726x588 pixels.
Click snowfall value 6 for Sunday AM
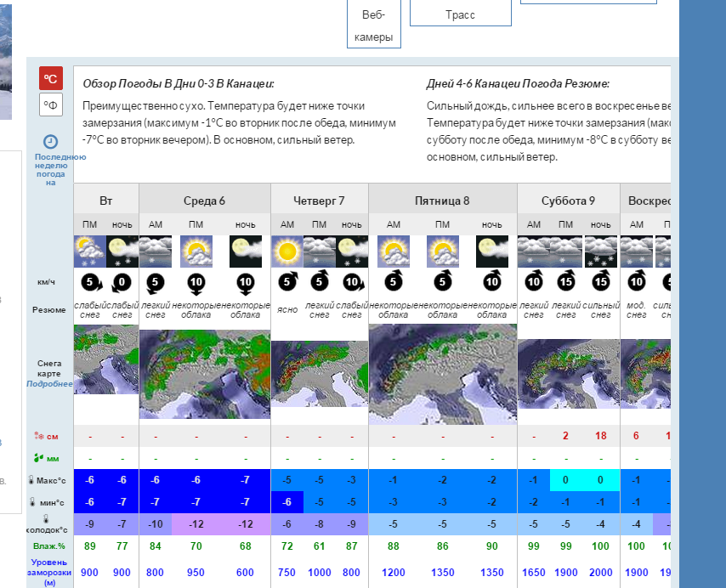[636, 436]
